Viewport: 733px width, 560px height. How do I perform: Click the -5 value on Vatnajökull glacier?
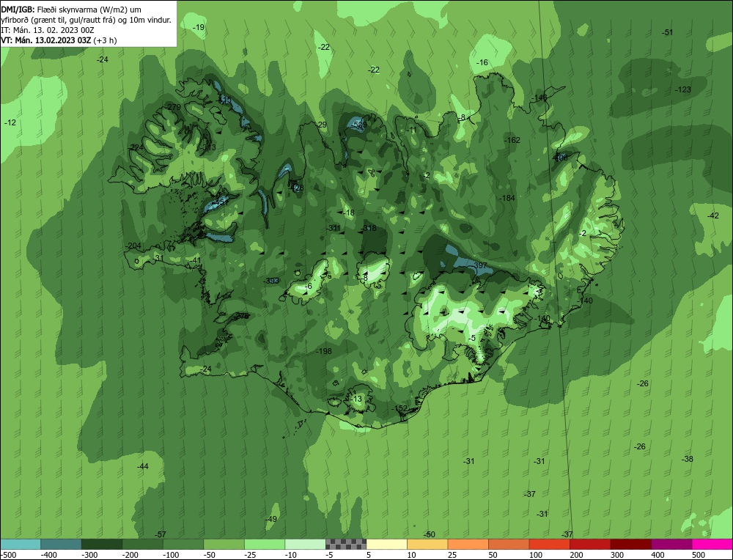(x=471, y=338)
